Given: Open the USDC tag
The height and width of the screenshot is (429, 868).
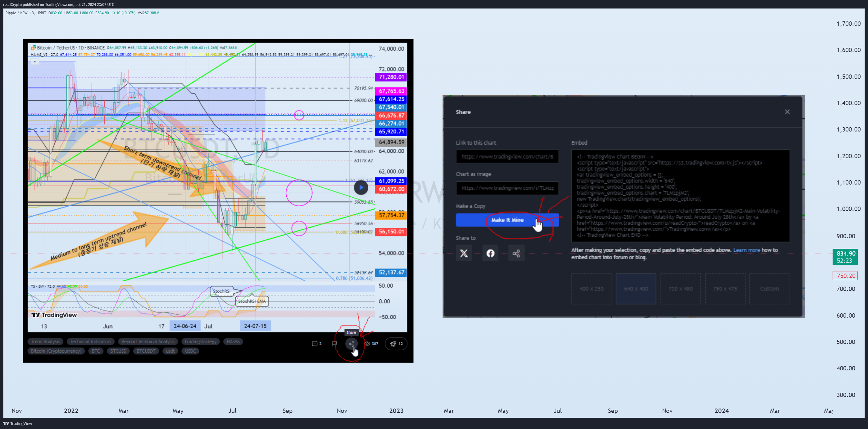Looking at the screenshot, I should [190, 351].
